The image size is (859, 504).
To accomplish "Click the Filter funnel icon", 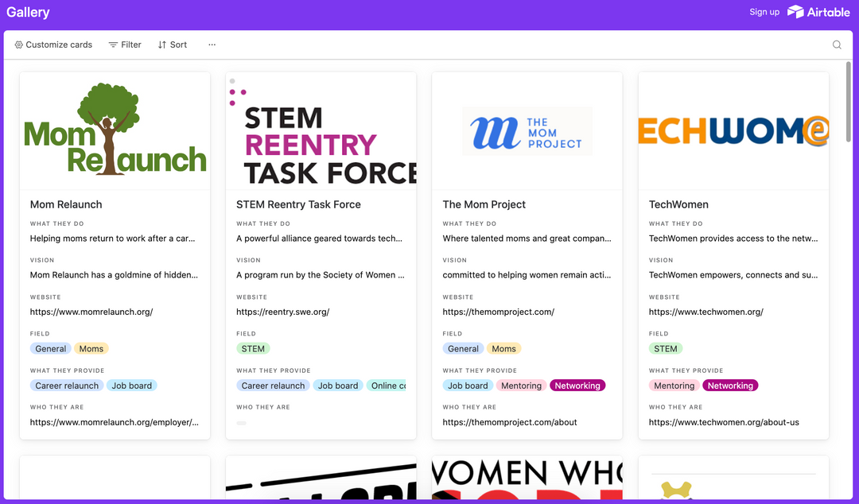I will [114, 45].
